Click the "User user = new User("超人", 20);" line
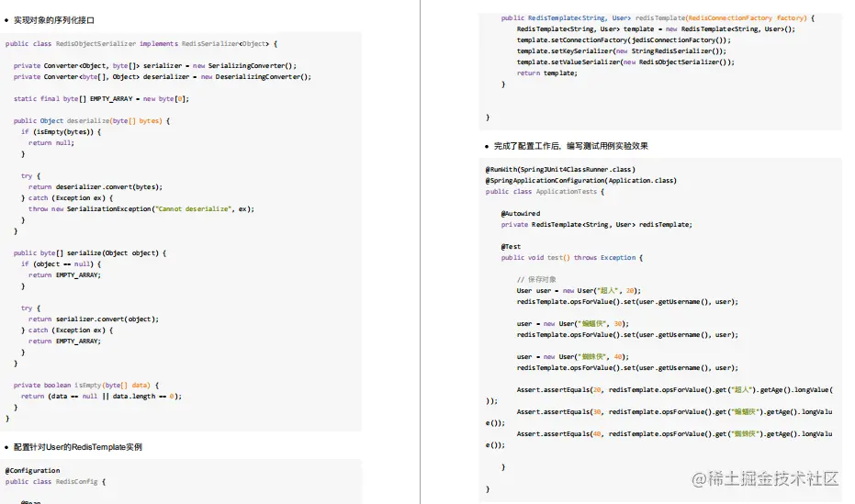 (579, 290)
